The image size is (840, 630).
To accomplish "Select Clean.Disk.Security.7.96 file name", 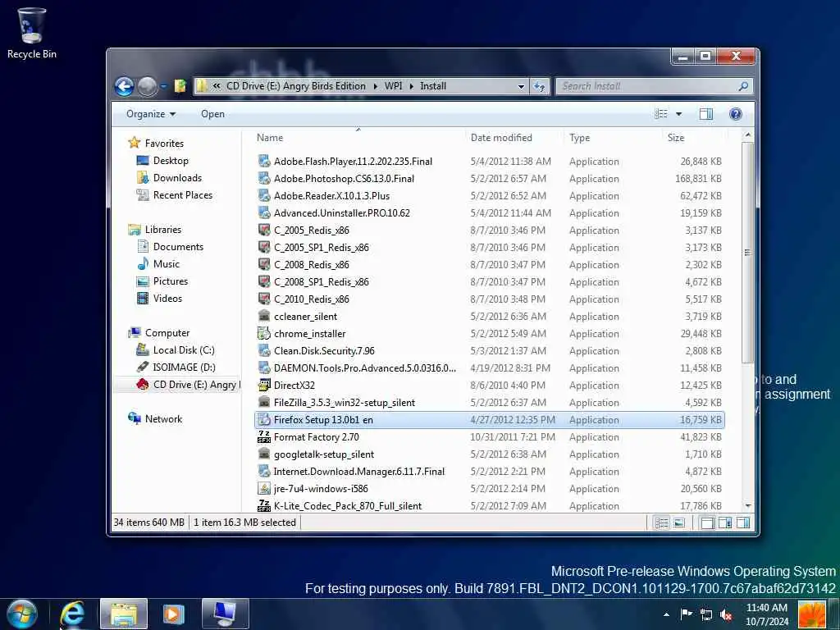I will coord(324,351).
